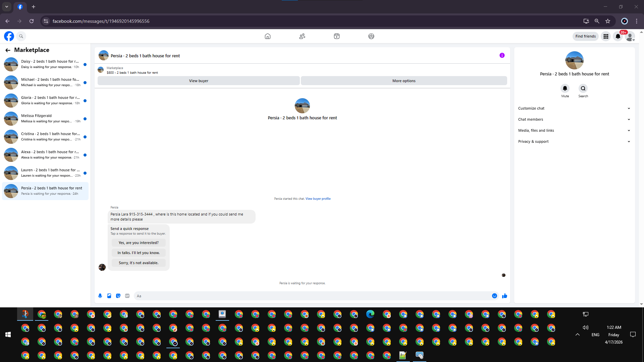Viewport: 644px width, 362px height.
Task: Open Lauren's conversation in the list
Action: [45, 173]
